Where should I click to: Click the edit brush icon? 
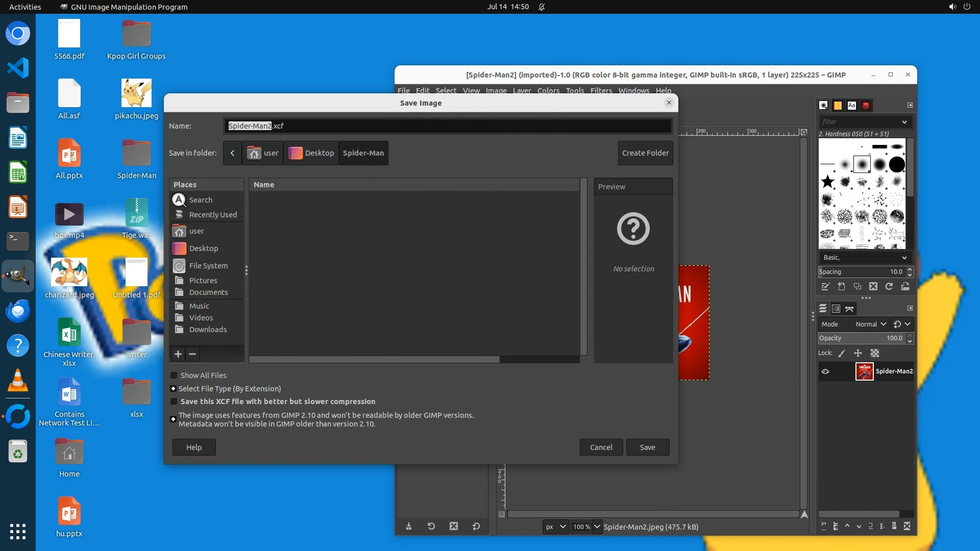[x=825, y=287]
